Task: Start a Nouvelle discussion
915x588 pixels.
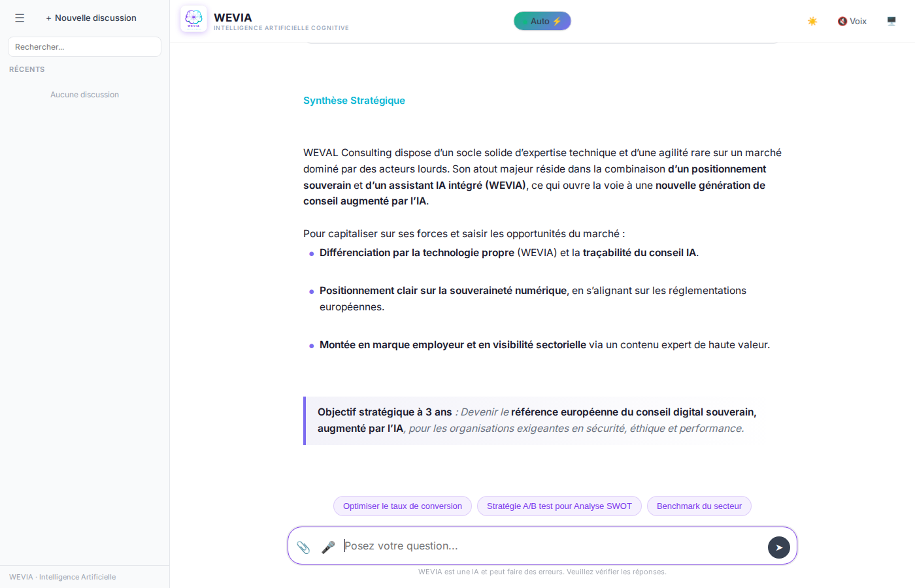Action: coord(91,18)
